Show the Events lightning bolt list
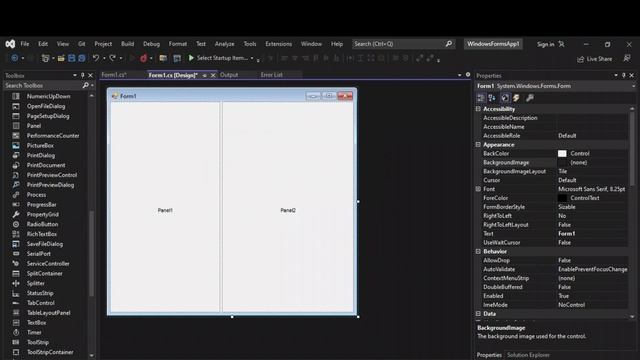640x360 pixels. click(516, 98)
